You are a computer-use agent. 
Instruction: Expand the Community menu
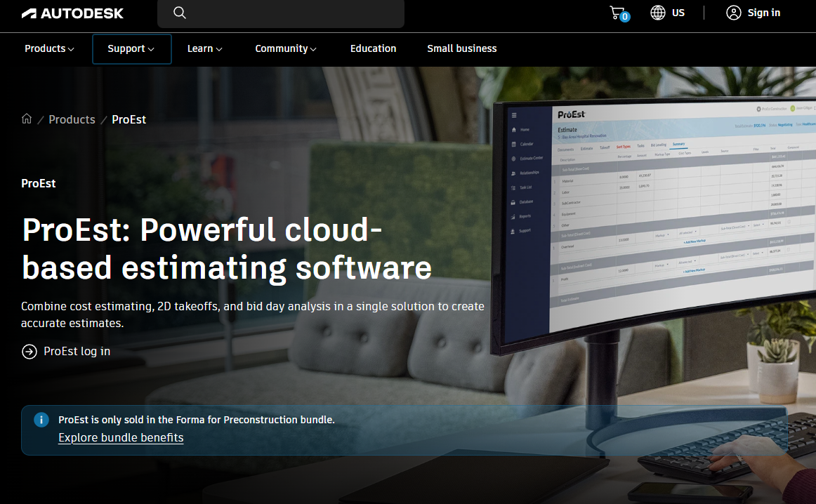[286, 48]
